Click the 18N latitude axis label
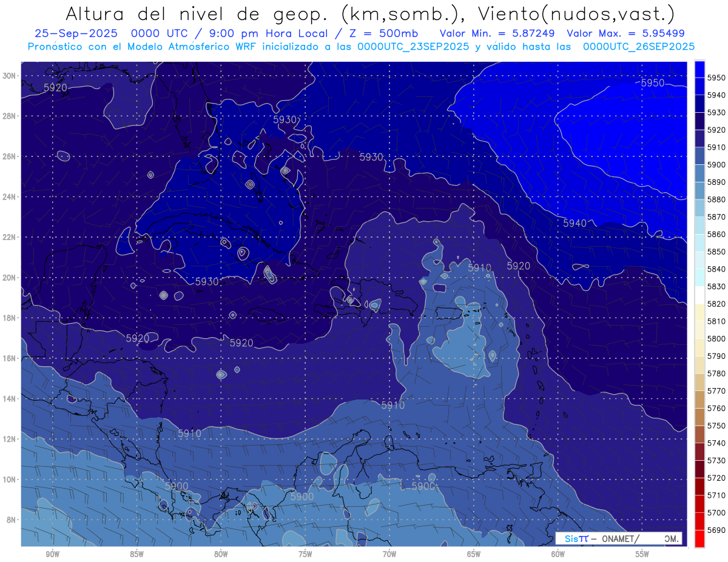 tap(10, 318)
